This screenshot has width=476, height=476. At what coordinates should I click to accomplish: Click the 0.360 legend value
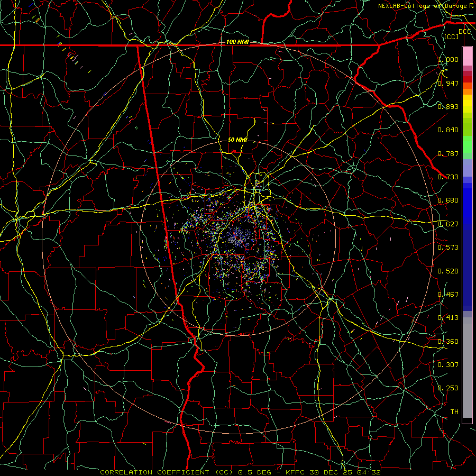pyautogui.click(x=448, y=341)
